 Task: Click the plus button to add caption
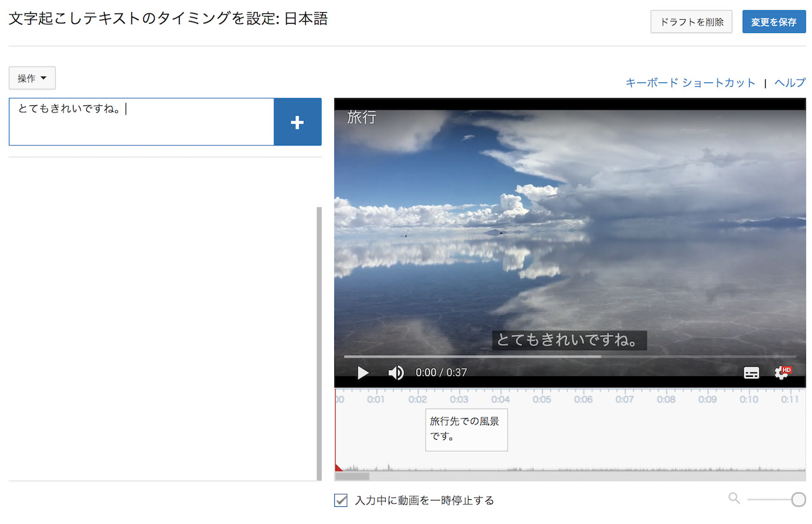click(x=298, y=122)
